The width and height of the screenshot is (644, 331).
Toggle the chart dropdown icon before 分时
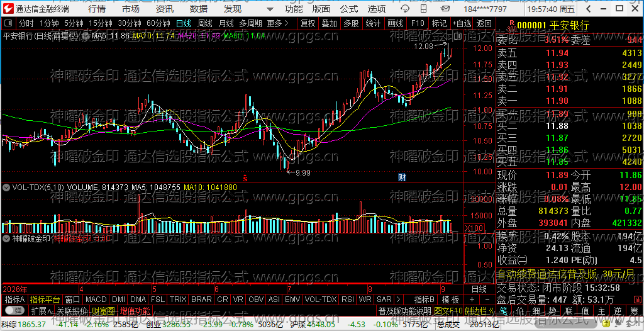[x=8, y=24]
